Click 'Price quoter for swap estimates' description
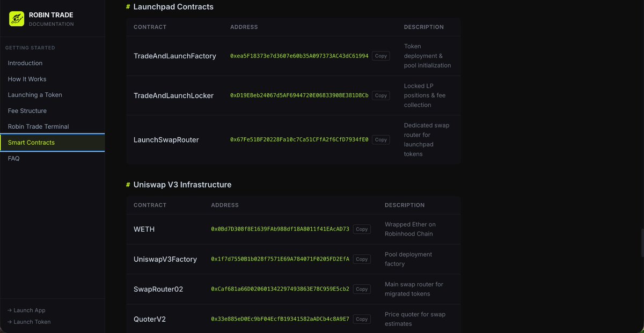This screenshot has height=333, width=644. click(415, 319)
